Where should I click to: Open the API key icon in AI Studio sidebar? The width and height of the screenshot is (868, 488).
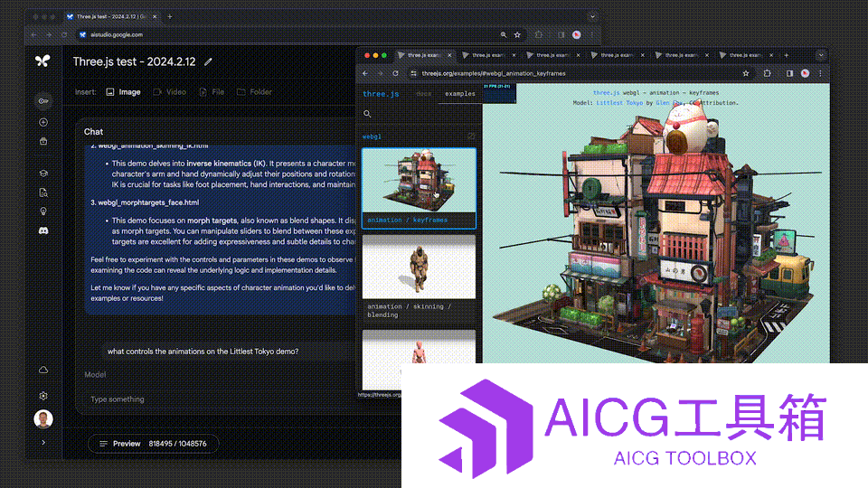[43, 100]
